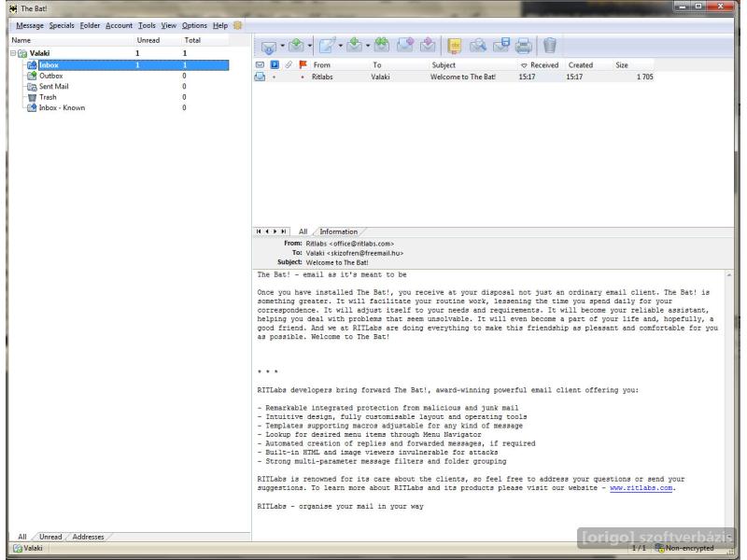Jump to the first message arrow

259,231
